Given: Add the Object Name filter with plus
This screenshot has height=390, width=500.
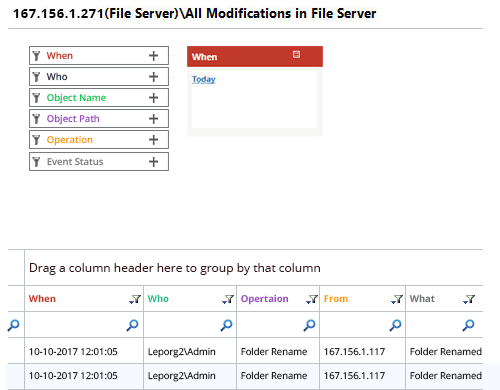Looking at the screenshot, I should pos(153,98).
